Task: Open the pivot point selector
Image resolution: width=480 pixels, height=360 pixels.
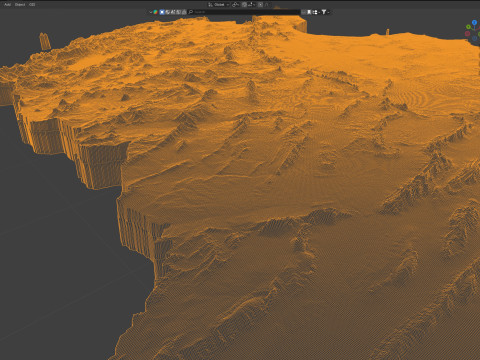Action: click(235, 5)
